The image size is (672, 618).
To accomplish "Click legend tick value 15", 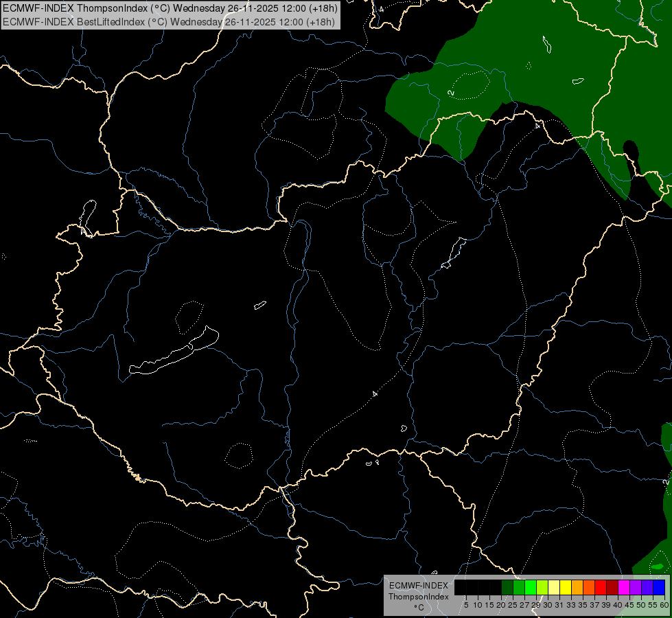I will 489,605.
